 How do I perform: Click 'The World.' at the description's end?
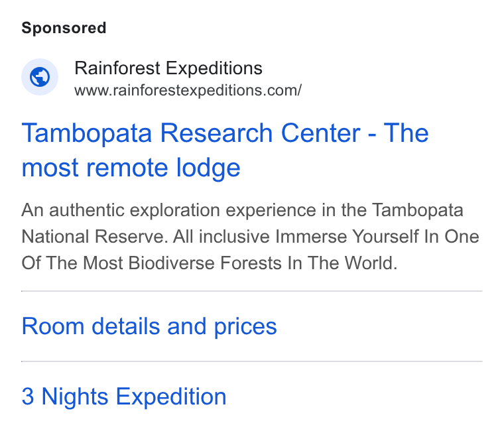353,263
